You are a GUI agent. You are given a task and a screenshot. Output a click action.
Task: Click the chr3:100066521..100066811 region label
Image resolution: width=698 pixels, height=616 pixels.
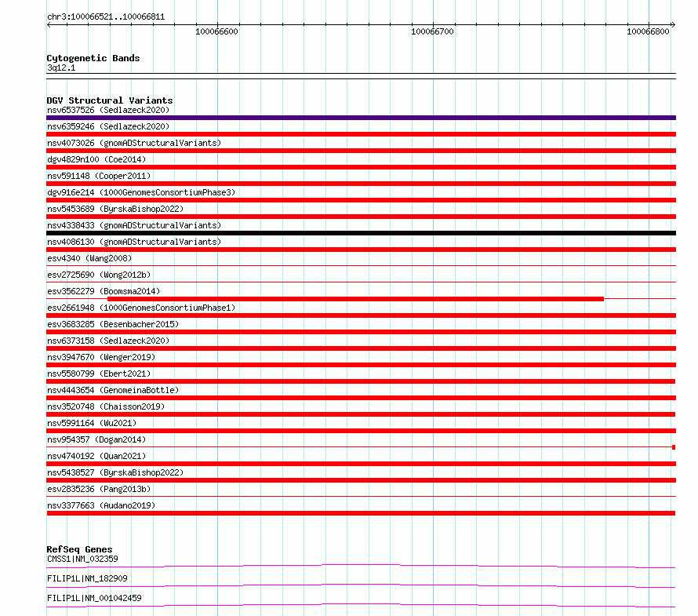click(x=106, y=17)
